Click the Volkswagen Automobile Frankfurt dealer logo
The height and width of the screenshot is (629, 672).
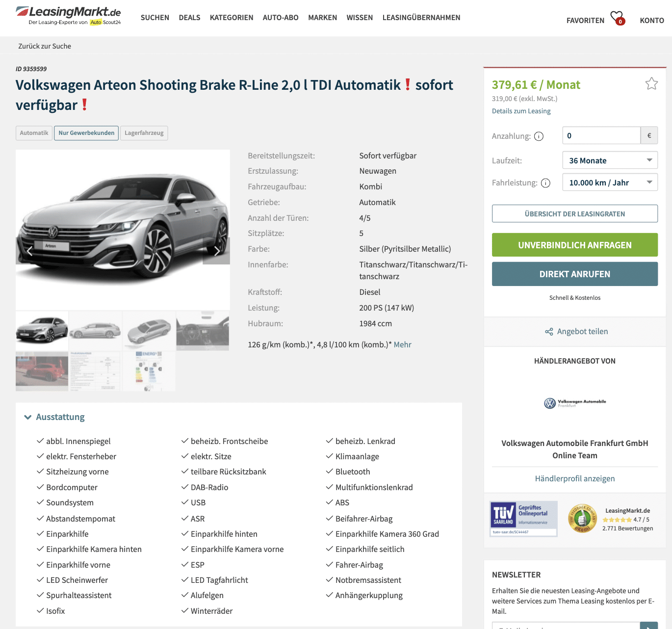pyautogui.click(x=575, y=403)
